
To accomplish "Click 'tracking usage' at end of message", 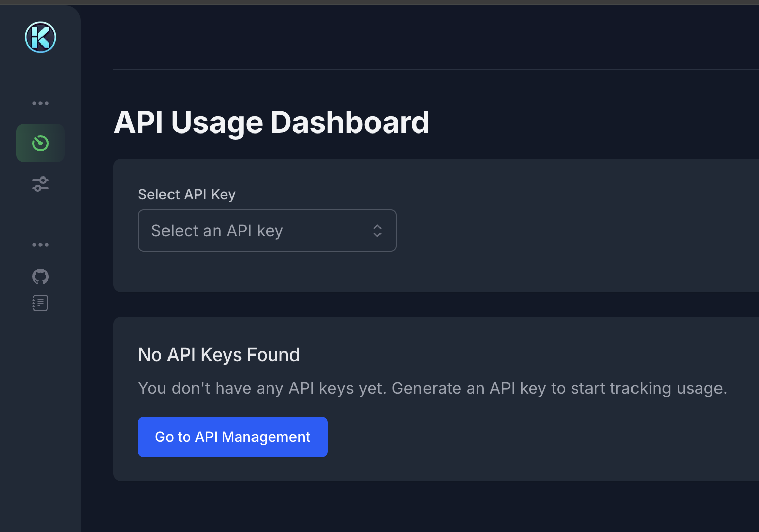I will click(x=668, y=388).
